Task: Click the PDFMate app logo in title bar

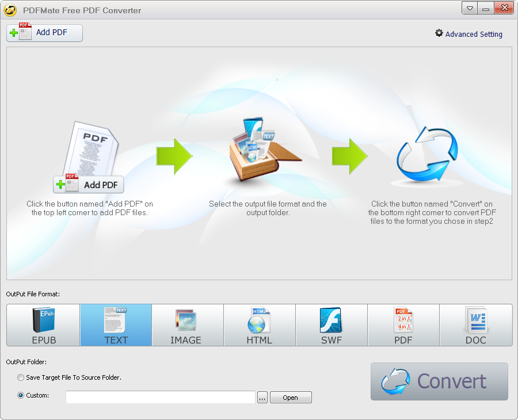Action: (10, 10)
